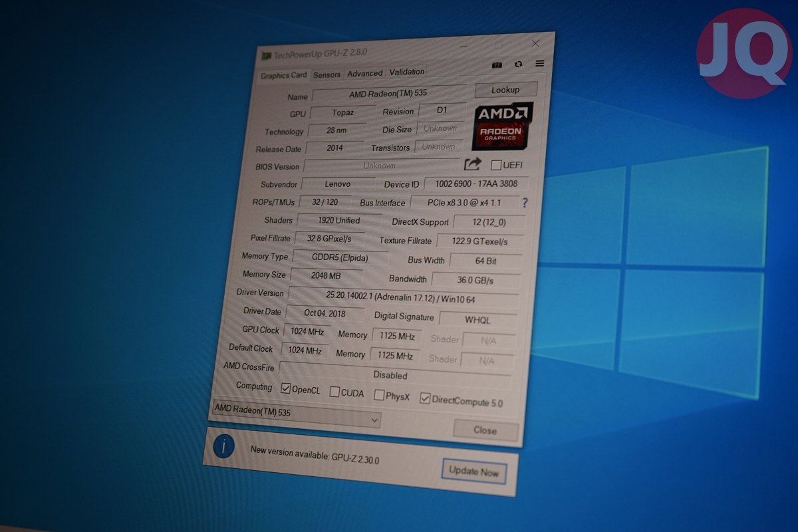
Task: Toggle the OpenCL checkbox
Action: click(286, 388)
